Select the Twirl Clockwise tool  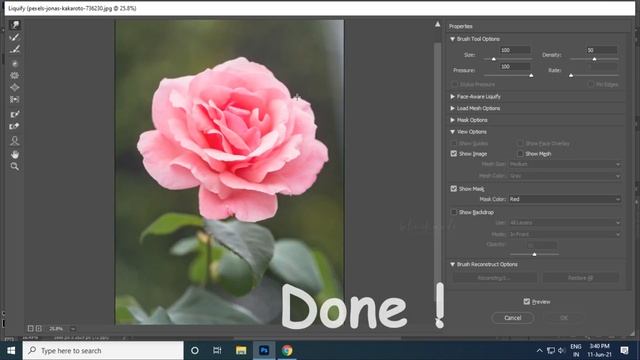[15, 64]
